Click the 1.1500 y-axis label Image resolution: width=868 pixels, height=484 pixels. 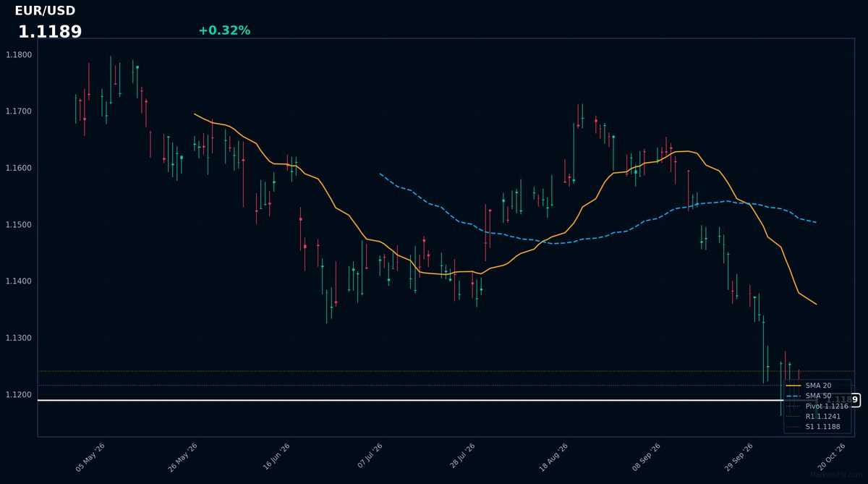[18, 225]
